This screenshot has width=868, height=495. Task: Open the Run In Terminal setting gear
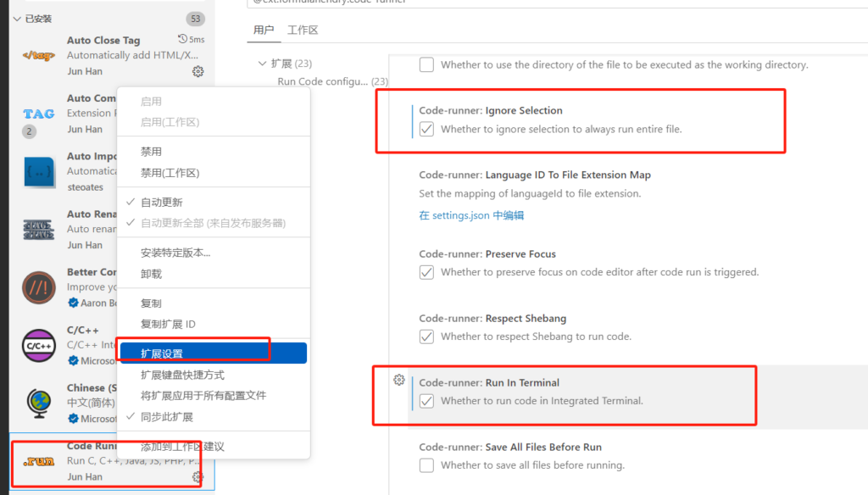tap(399, 381)
